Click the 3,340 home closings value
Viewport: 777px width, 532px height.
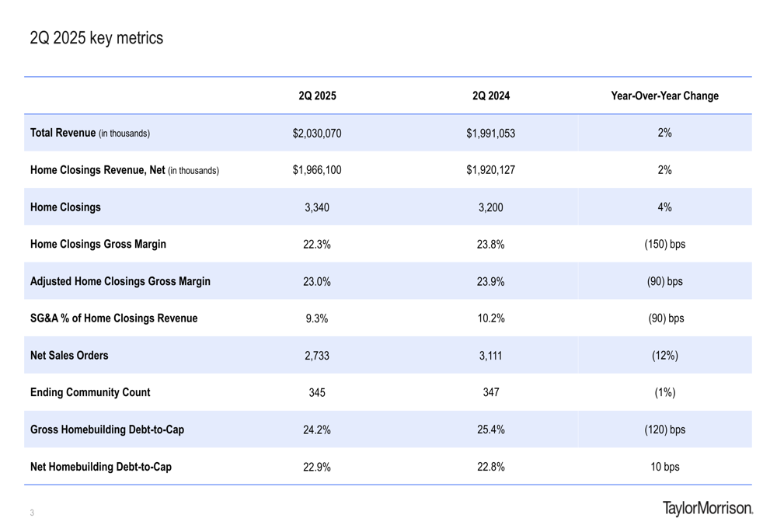pos(317,207)
